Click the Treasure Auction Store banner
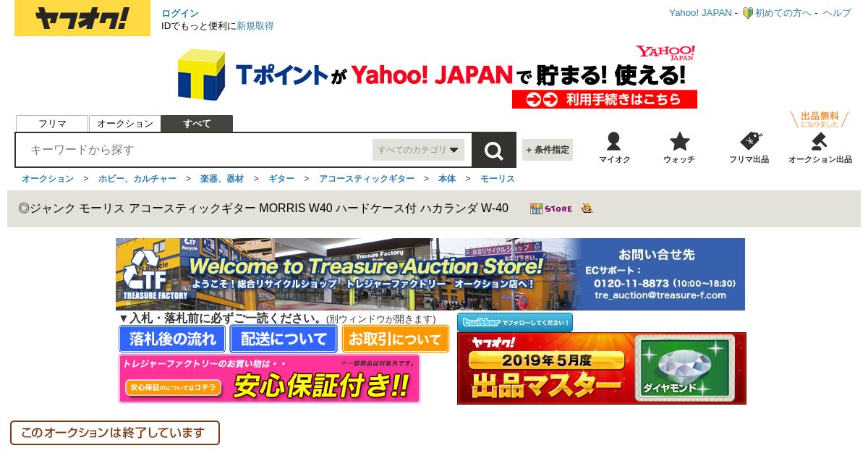The image size is (868, 456). click(430, 274)
